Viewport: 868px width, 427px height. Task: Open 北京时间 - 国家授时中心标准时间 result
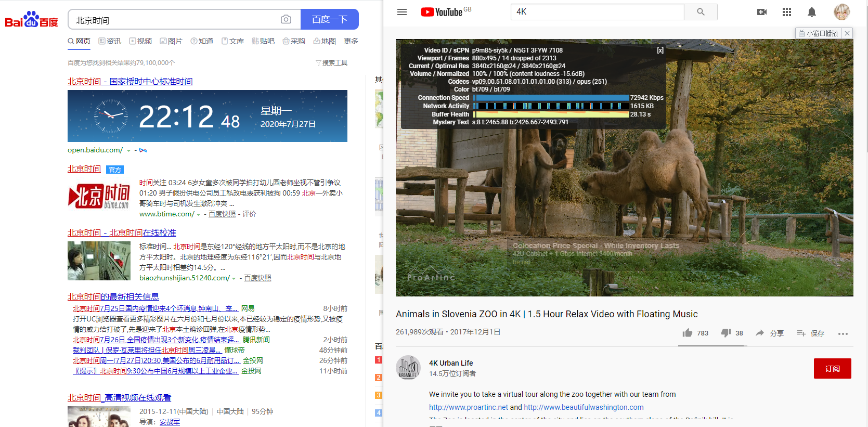click(130, 81)
